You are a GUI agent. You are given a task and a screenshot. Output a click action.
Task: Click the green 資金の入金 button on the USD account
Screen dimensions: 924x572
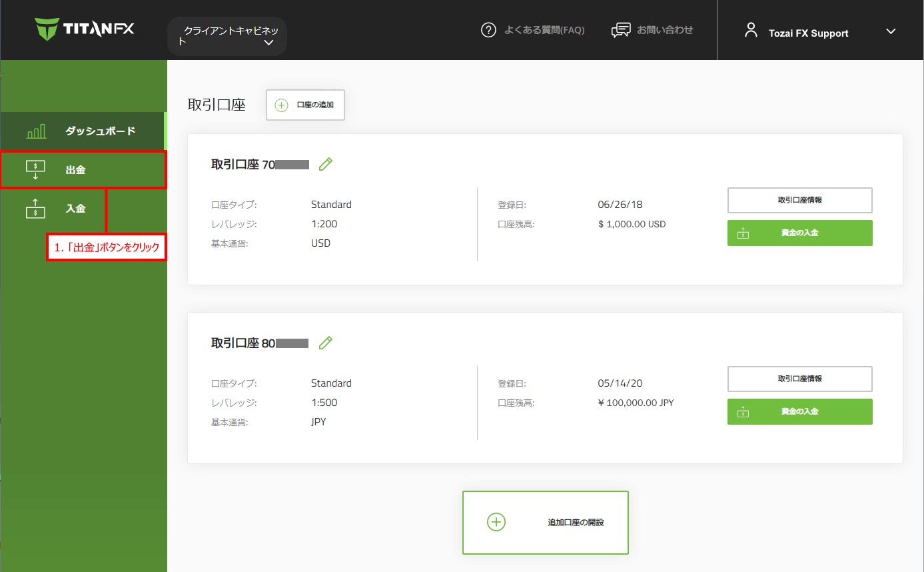tap(799, 233)
